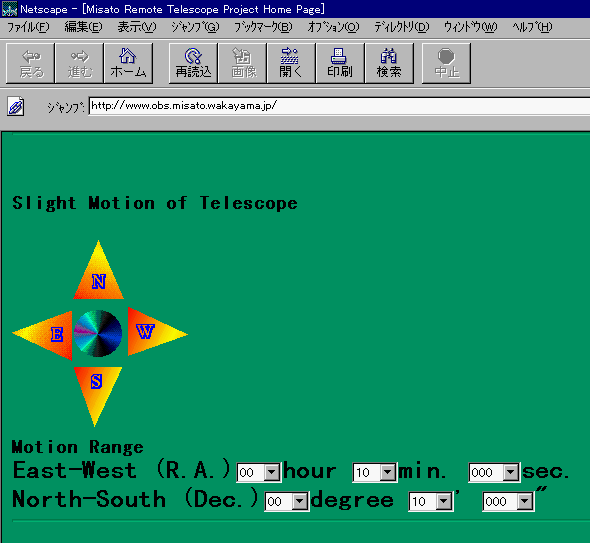Expand the R.A. sec. dropdown
Viewport: 590px width, 543px height.
[494, 472]
